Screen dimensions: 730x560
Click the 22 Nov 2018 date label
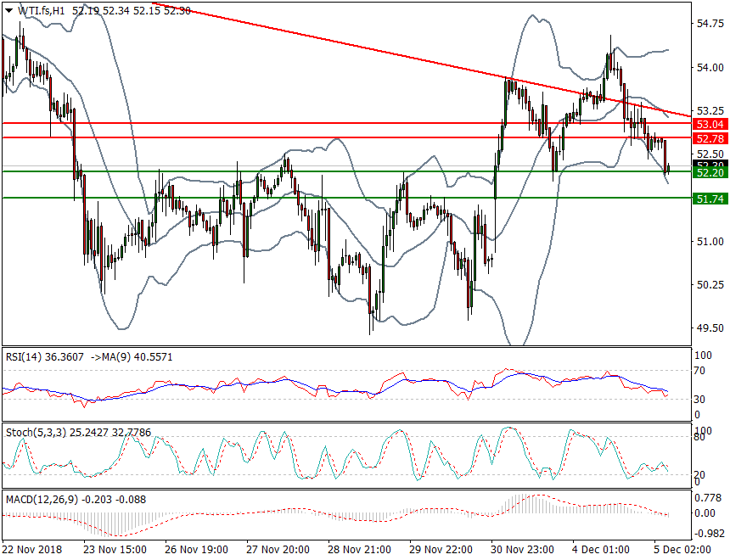point(38,550)
